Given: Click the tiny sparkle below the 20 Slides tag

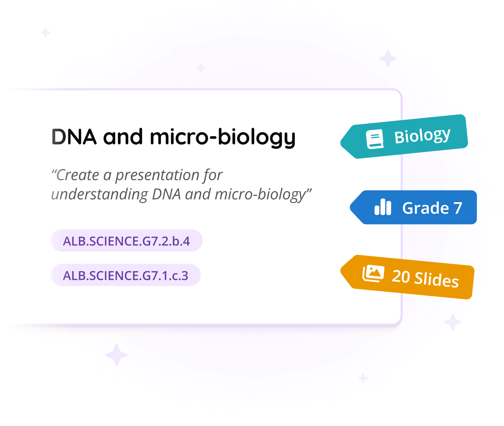Looking at the screenshot, I should tap(363, 378).
